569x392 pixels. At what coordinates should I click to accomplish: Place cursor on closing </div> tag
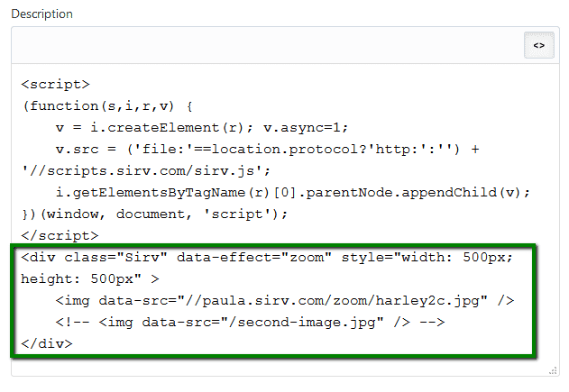click(45, 343)
